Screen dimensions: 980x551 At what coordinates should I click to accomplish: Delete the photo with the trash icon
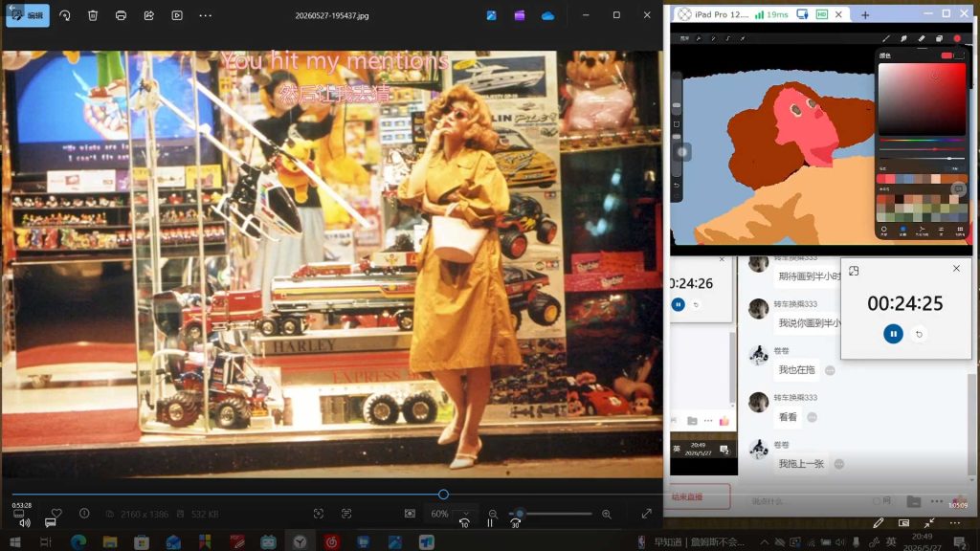pyautogui.click(x=93, y=15)
